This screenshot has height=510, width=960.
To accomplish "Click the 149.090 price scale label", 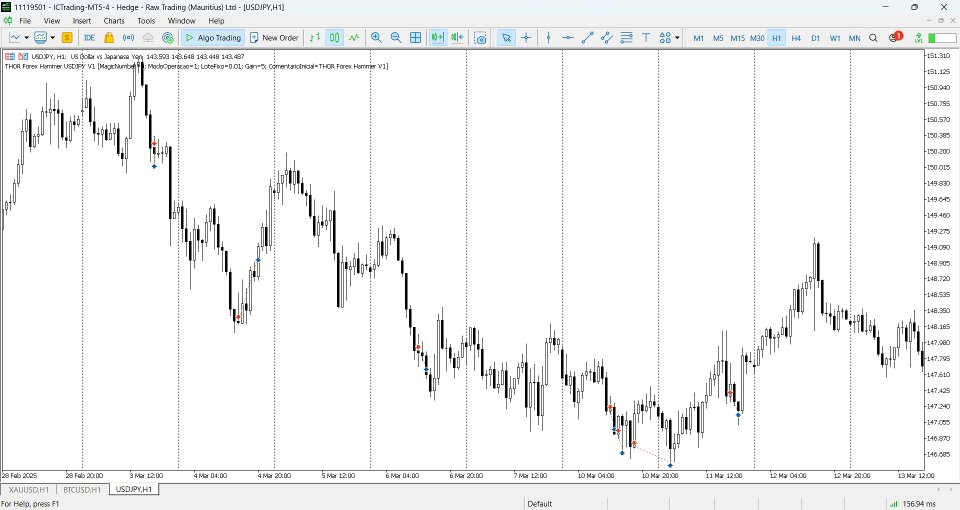I will tap(939, 247).
